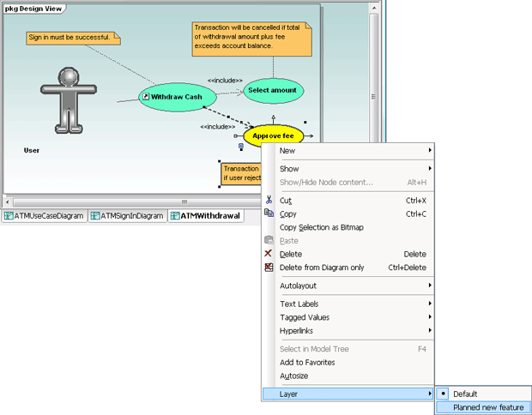Image resolution: width=532 pixels, height=415 pixels.
Task: Switch to the ATMSignInDiagram tab
Action: point(126,216)
